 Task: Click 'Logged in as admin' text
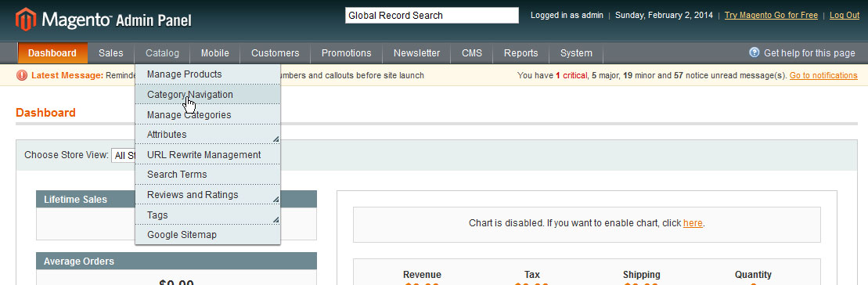click(567, 16)
